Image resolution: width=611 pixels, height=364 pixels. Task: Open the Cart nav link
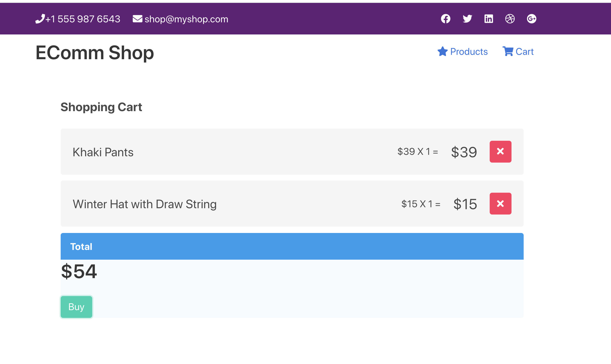pyautogui.click(x=524, y=51)
